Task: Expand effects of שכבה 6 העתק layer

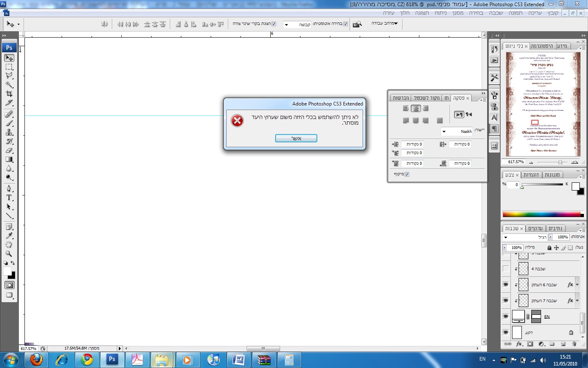Action: 577,285
